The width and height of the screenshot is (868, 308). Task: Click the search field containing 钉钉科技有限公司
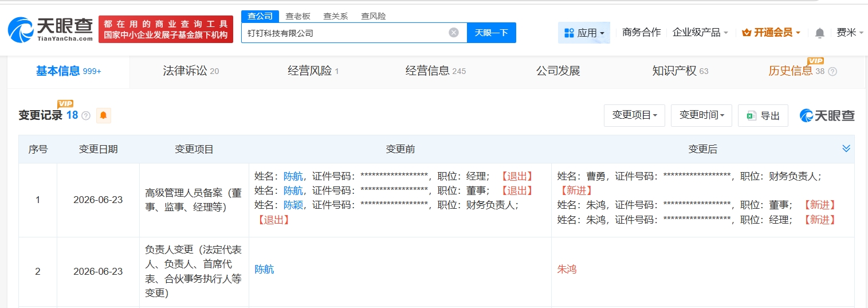click(x=354, y=33)
